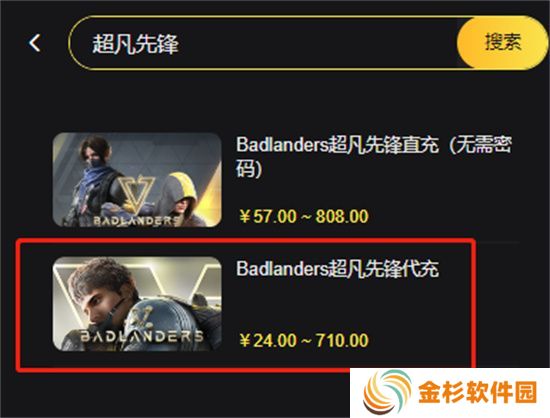Click the 金杉软件园 orange watermark text

(478, 392)
